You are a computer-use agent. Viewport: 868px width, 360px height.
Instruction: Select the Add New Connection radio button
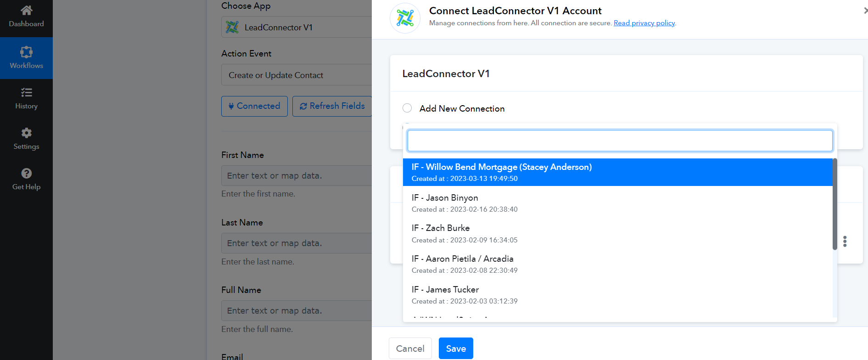click(x=407, y=108)
